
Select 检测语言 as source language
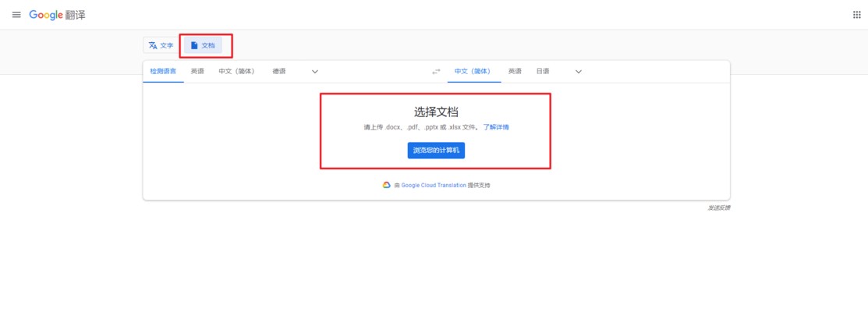[163, 72]
